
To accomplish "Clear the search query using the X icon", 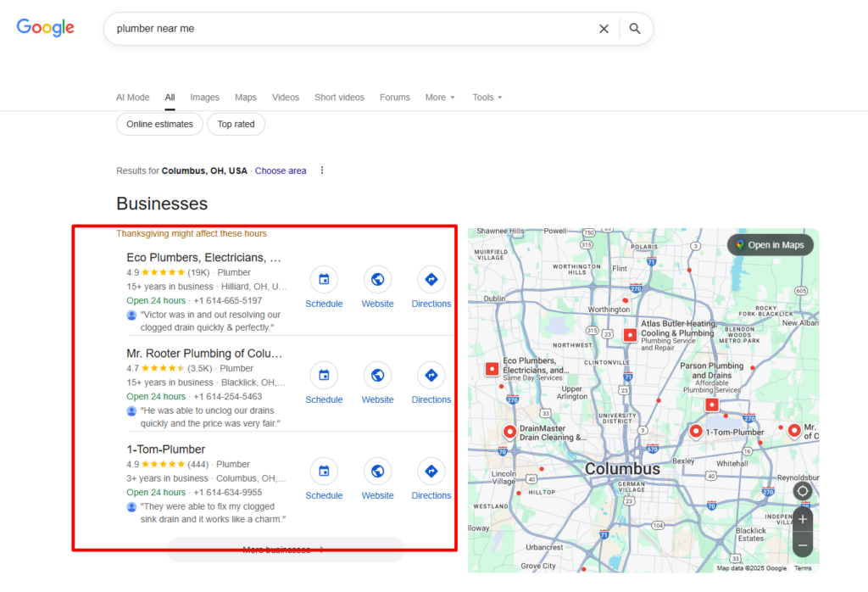I will point(604,28).
